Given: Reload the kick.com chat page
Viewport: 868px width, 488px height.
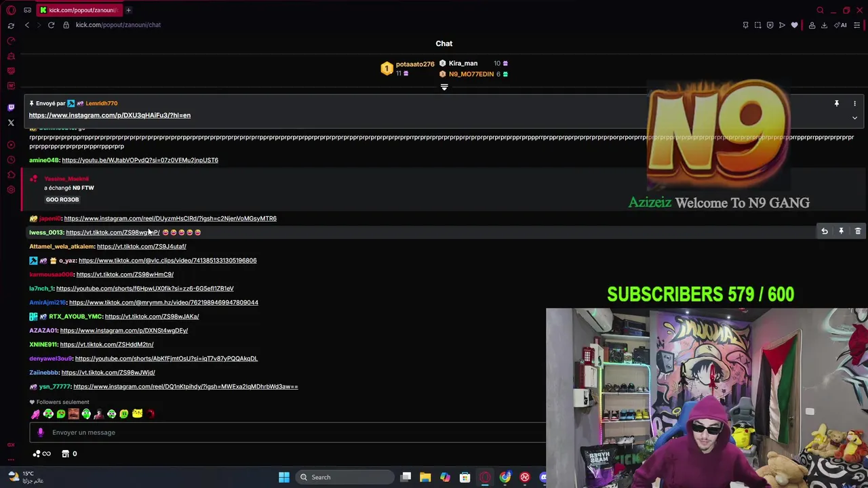Looking at the screenshot, I should [51, 25].
